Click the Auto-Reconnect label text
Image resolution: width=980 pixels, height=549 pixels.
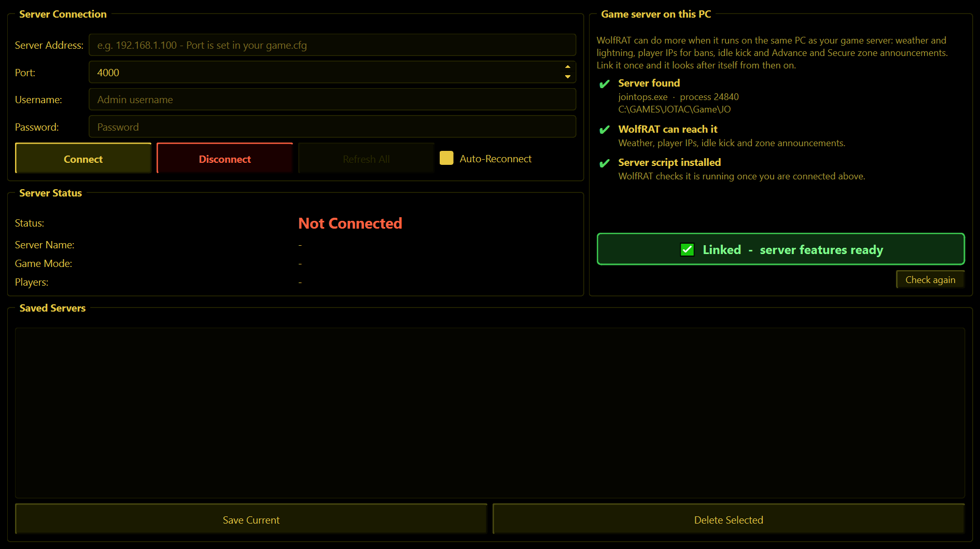point(495,159)
